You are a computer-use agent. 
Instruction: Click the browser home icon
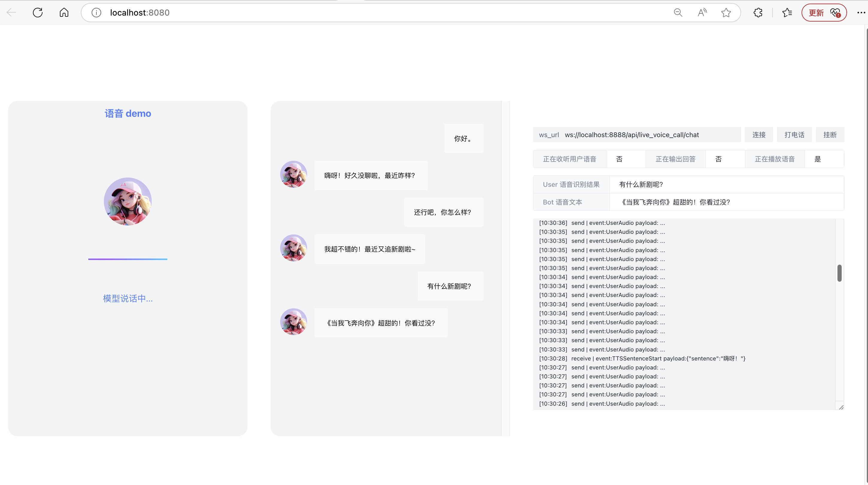[64, 13]
